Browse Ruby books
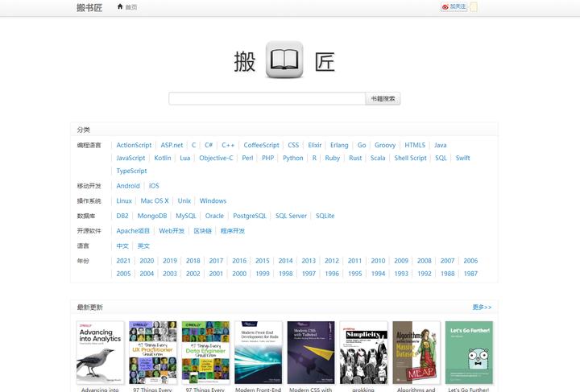The width and height of the screenshot is (580, 392). point(332,158)
